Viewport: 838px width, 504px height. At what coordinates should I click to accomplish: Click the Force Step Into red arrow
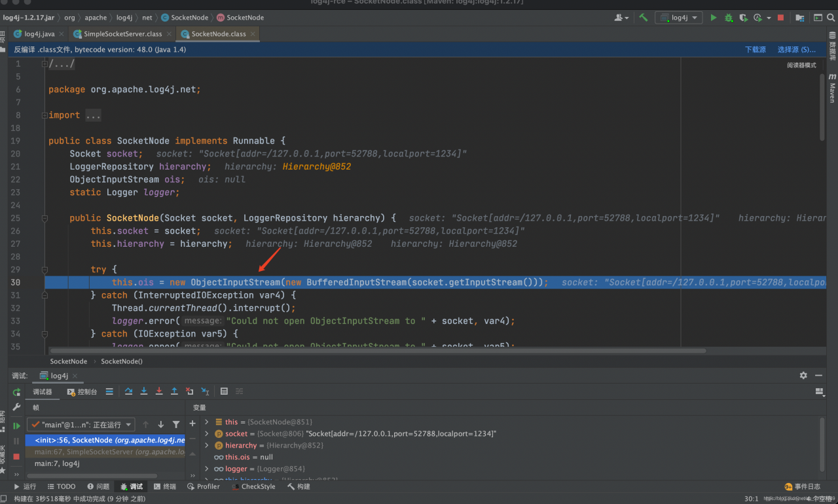[159, 391]
